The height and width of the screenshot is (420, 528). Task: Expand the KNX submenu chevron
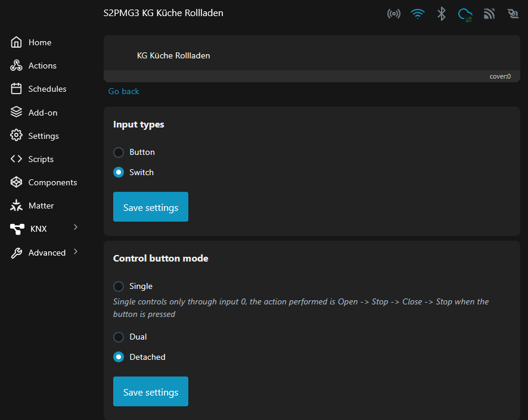[x=76, y=227]
